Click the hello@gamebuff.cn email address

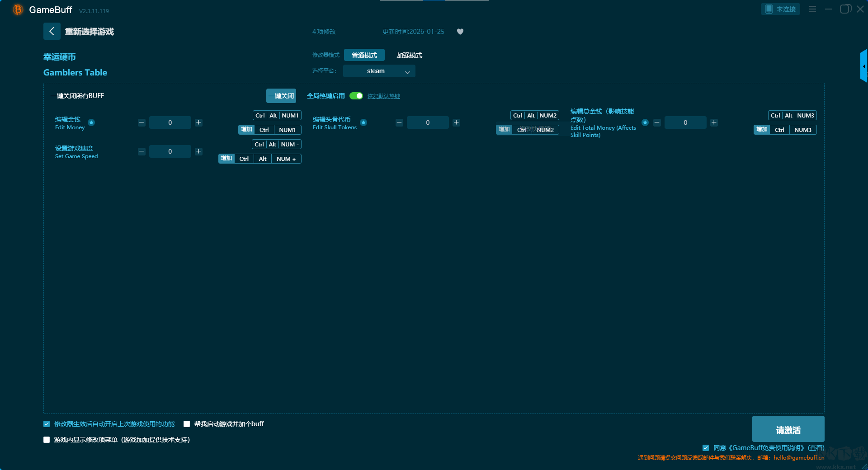coord(799,458)
